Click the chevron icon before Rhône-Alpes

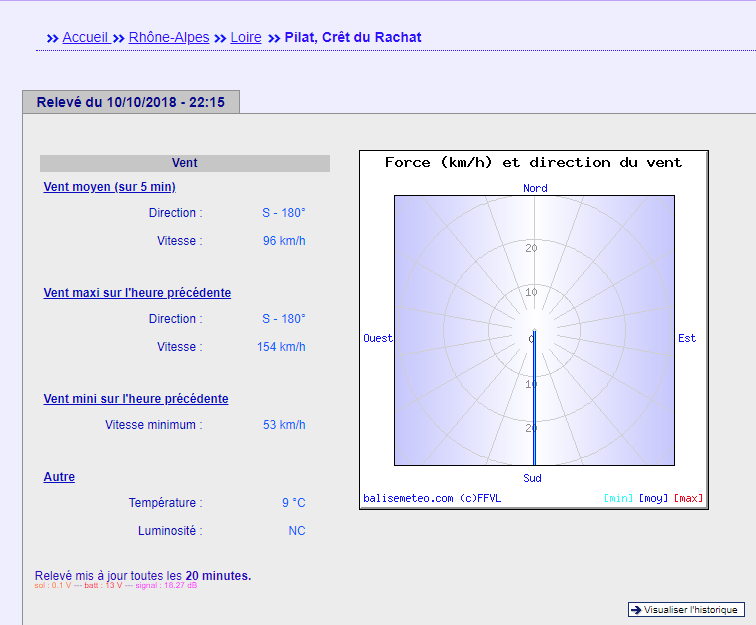pyautogui.click(x=119, y=38)
